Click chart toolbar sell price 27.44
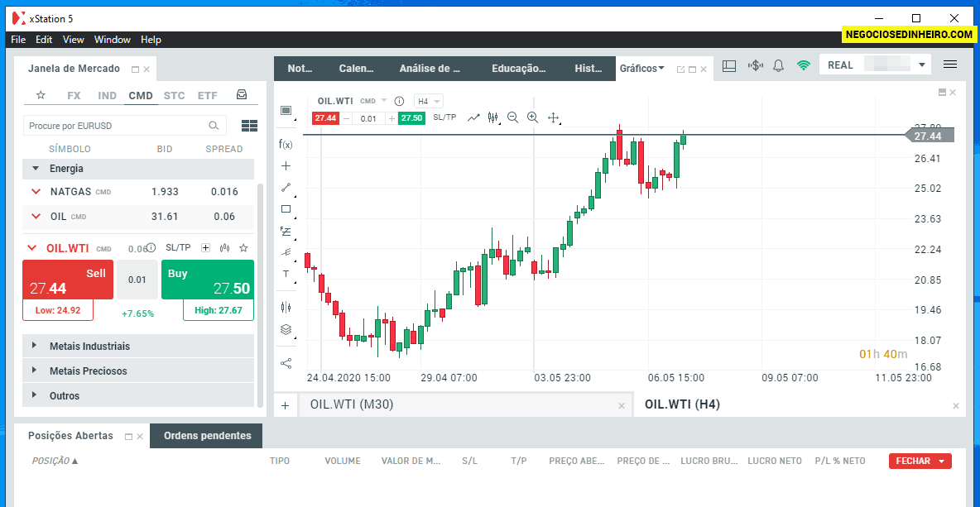This screenshot has width=980, height=507. coord(325,118)
